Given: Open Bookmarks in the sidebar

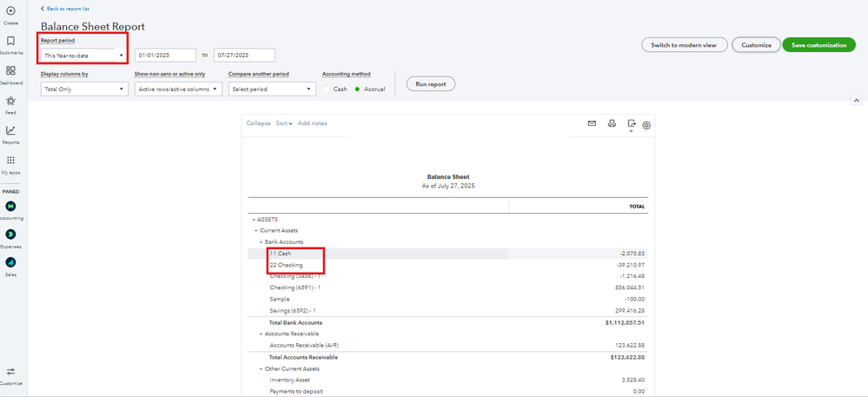Looking at the screenshot, I should [10, 41].
